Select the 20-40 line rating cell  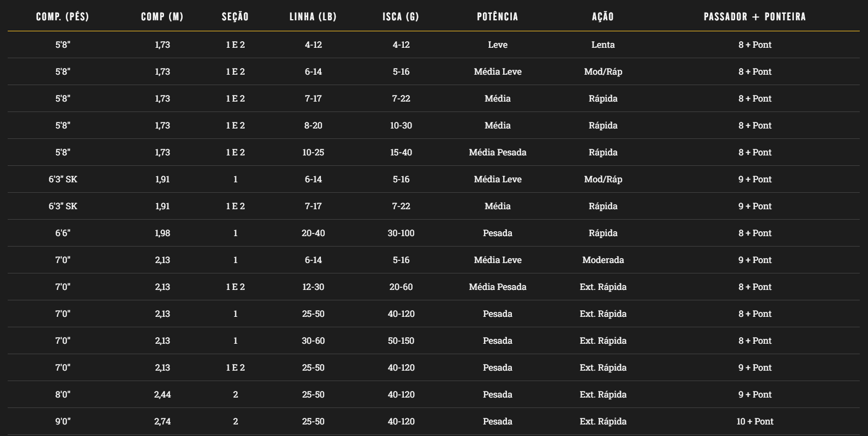coord(313,233)
